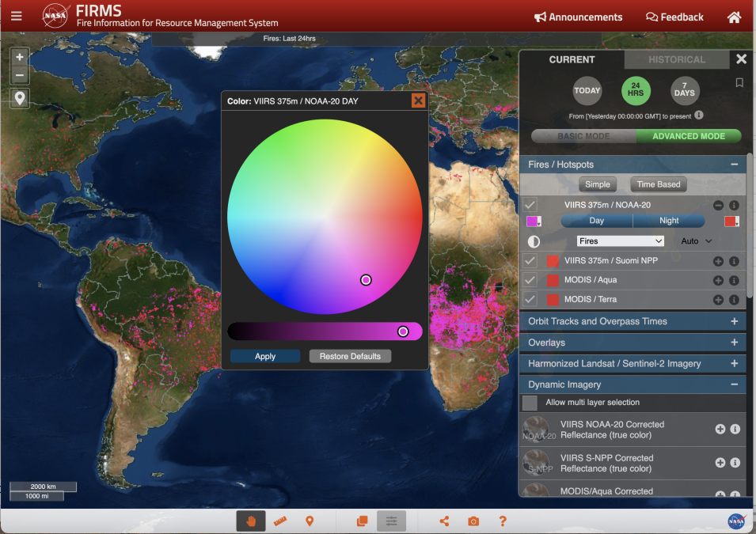
Task: Switch to the CURRENT tab
Action: 572,59
